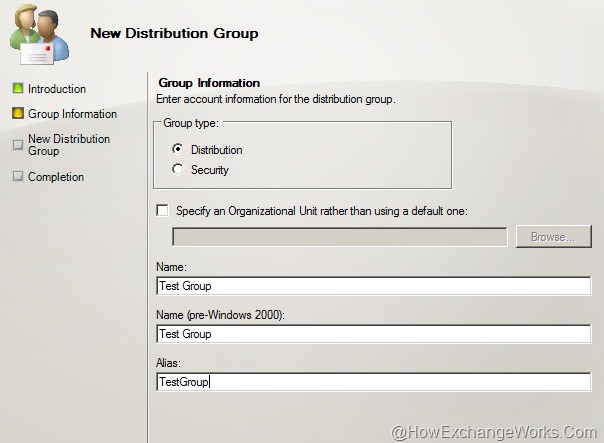This screenshot has width=604, height=443.
Task: Click the Name (pre-Windows 2000): label
Action: 220,315
